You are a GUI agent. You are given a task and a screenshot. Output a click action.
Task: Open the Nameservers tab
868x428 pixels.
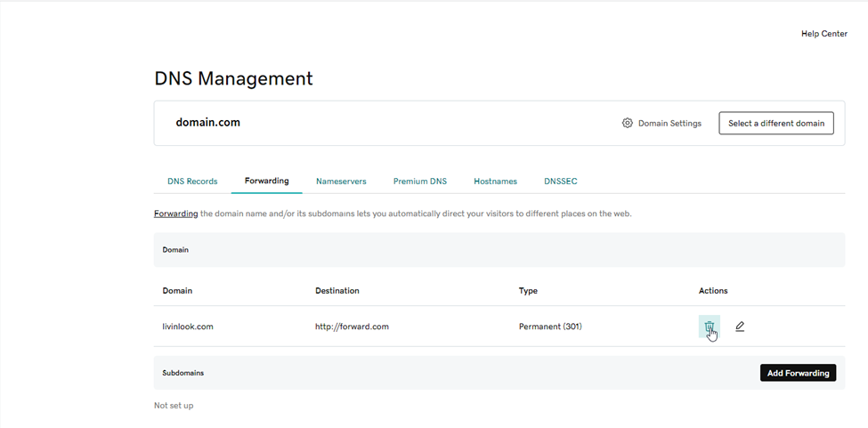coord(341,181)
